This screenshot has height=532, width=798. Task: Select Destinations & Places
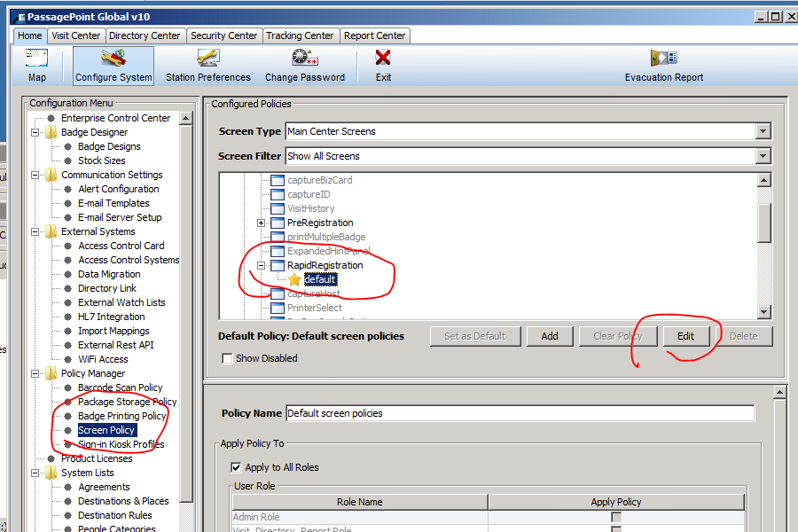(123, 502)
